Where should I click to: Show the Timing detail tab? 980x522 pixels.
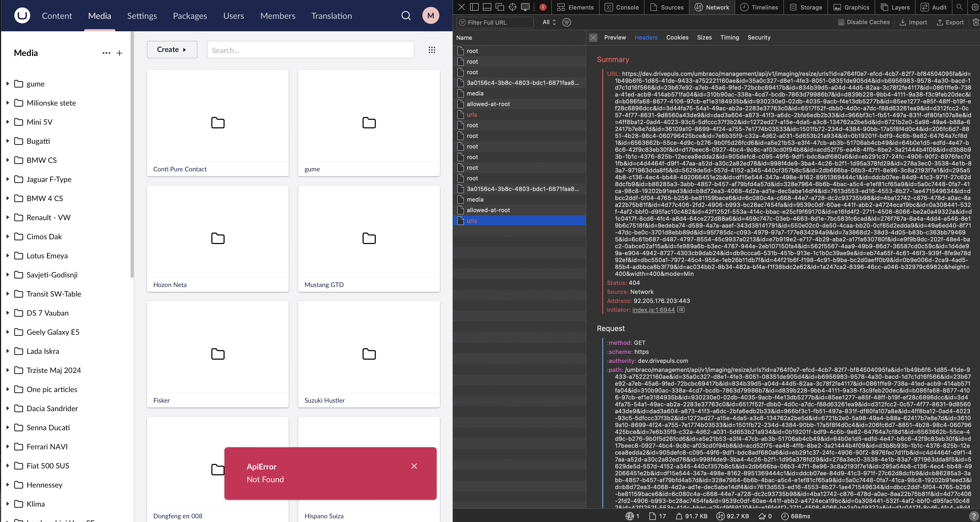(729, 37)
